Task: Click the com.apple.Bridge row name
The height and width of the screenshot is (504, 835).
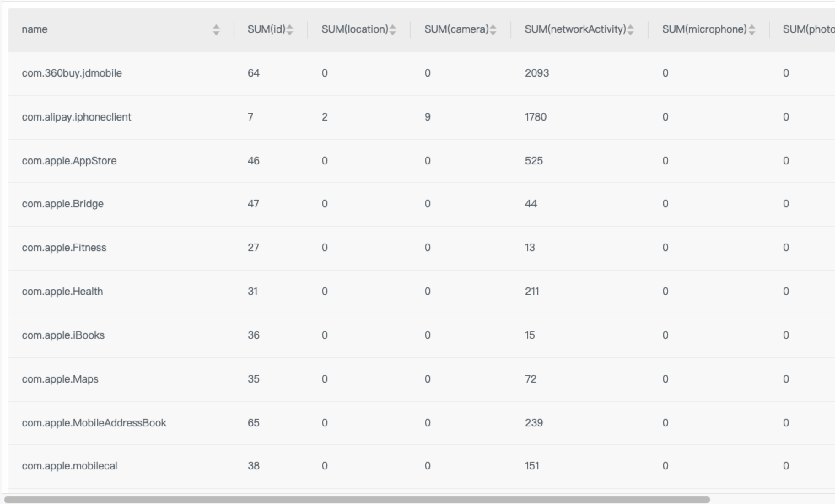Action: tap(62, 204)
